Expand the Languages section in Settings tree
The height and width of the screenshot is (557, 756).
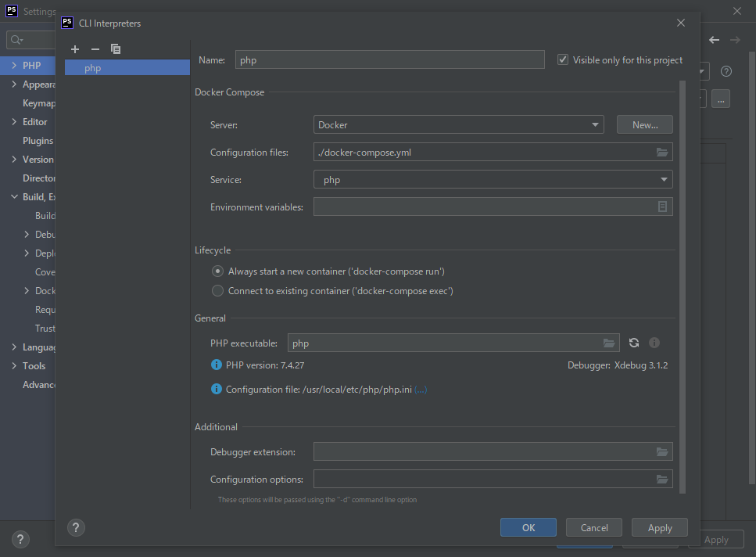(14, 347)
